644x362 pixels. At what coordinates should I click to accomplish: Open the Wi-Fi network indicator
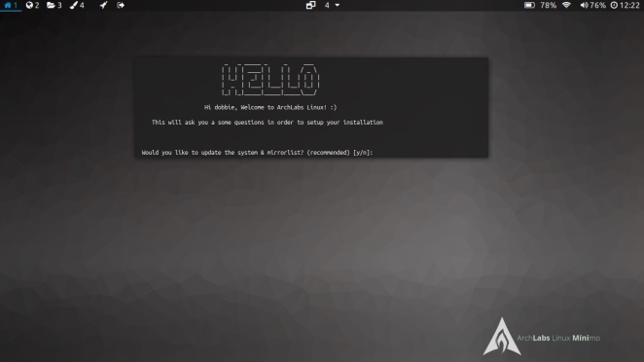point(566,5)
